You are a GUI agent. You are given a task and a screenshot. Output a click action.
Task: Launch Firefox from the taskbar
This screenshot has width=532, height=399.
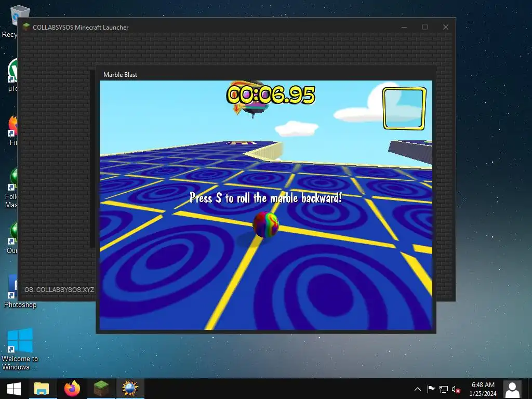pyautogui.click(x=72, y=389)
